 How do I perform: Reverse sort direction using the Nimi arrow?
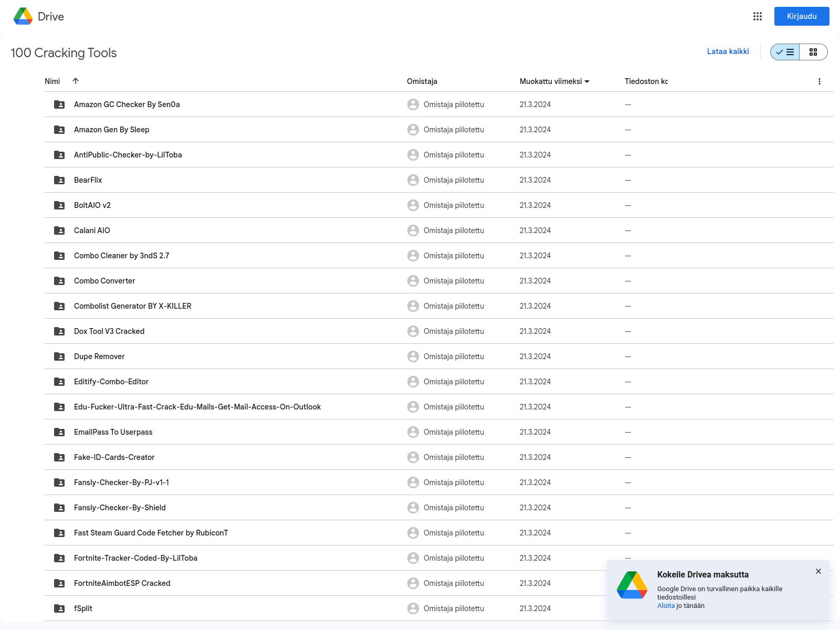76,81
